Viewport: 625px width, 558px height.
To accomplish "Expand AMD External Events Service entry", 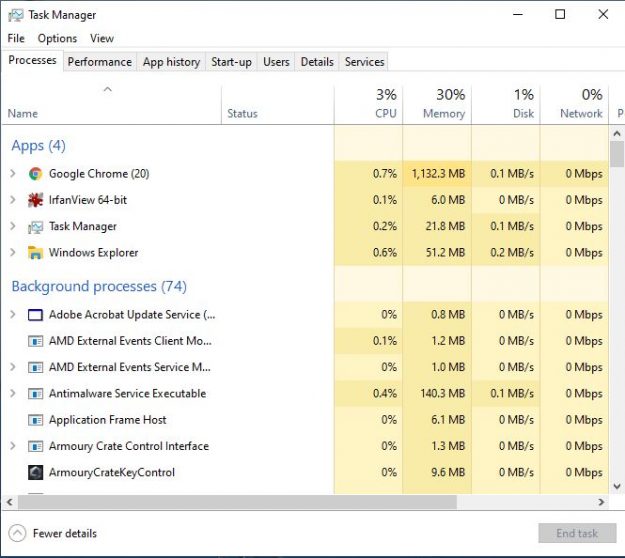I will 13,367.
